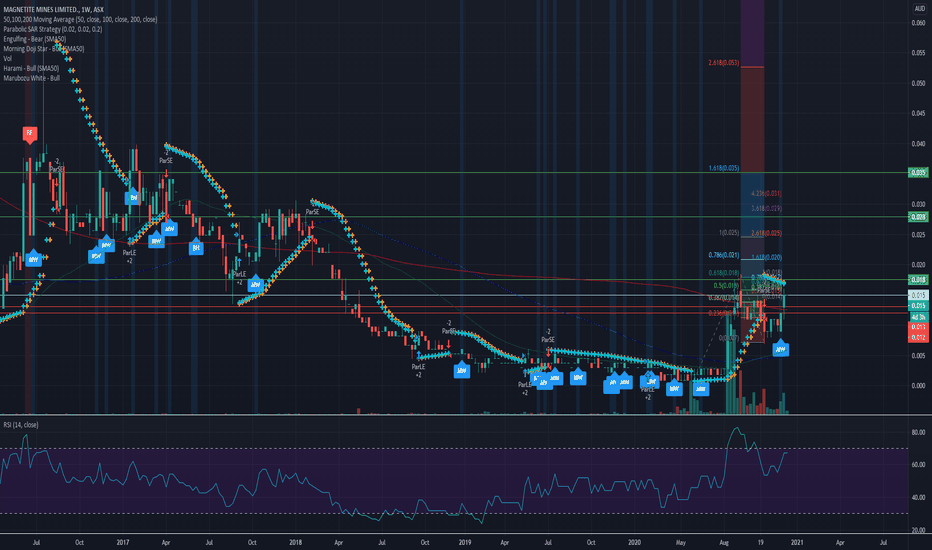Click the 2020 label on time axis

coord(635,542)
